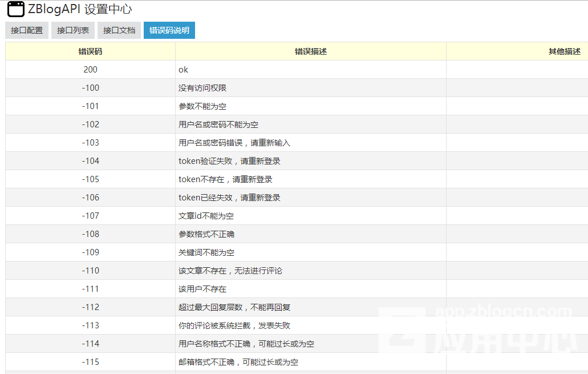Click the 'ok' description cell

tap(310, 70)
